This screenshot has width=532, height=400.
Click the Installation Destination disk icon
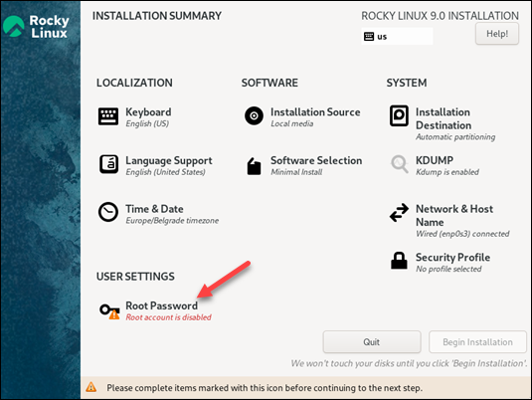pyautogui.click(x=399, y=115)
